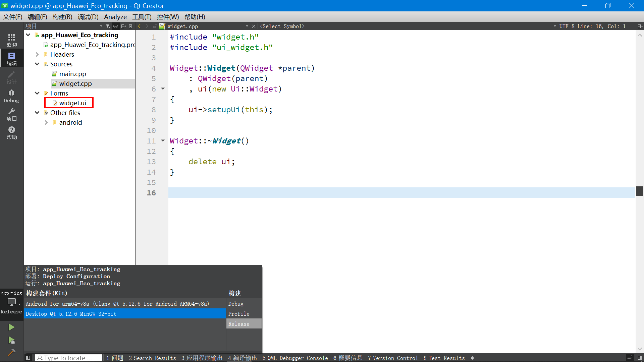
Task: Click the Type to locate input field
Action: [68, 358]
